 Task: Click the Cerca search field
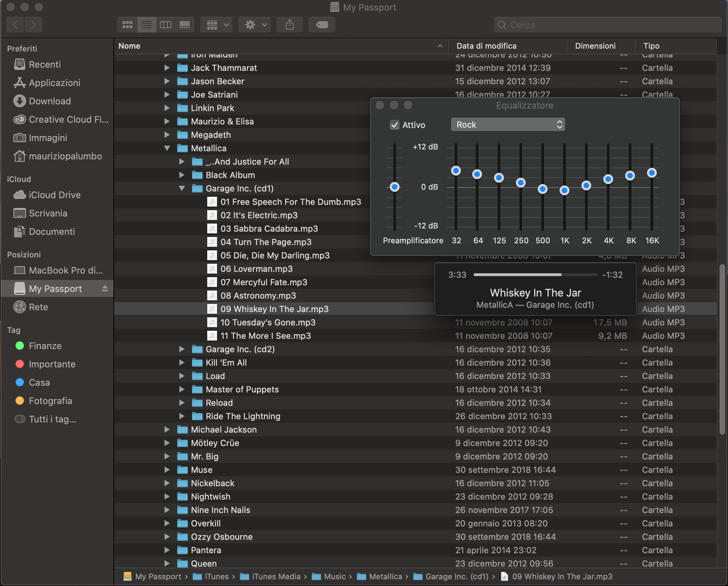tap(607, 25)
